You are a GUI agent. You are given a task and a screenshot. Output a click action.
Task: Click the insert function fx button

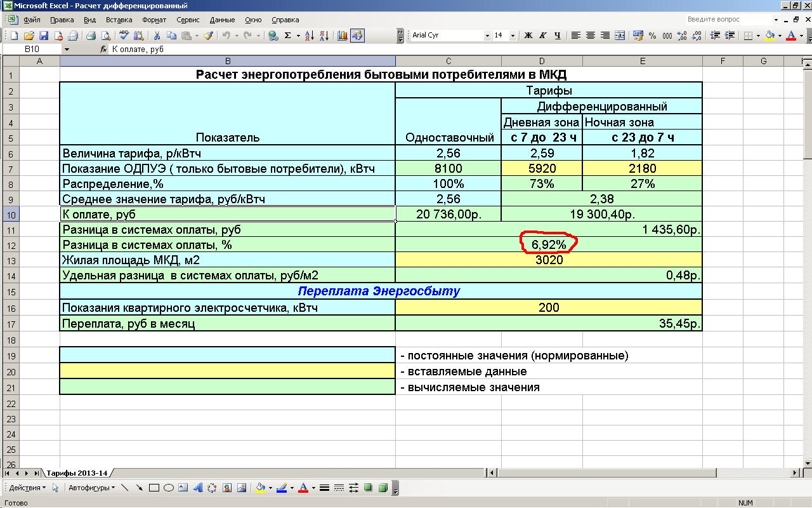tap(103, 49)
